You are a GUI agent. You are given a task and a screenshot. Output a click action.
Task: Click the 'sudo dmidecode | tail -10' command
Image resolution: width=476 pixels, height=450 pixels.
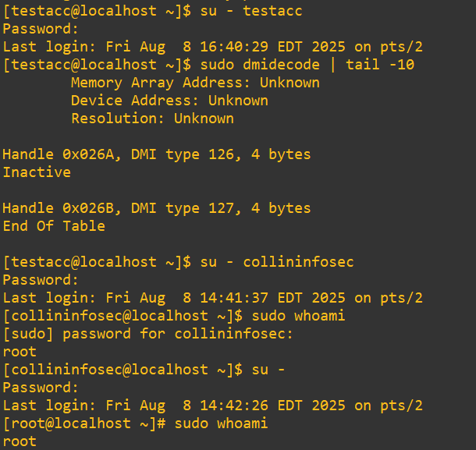pyautogui.click(x=307, y=65)
